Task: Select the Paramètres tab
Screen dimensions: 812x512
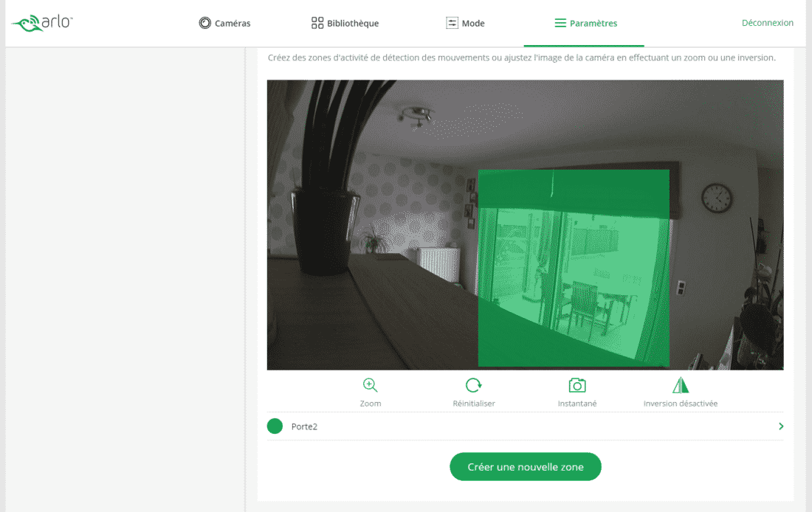Action: pos(585,24)
